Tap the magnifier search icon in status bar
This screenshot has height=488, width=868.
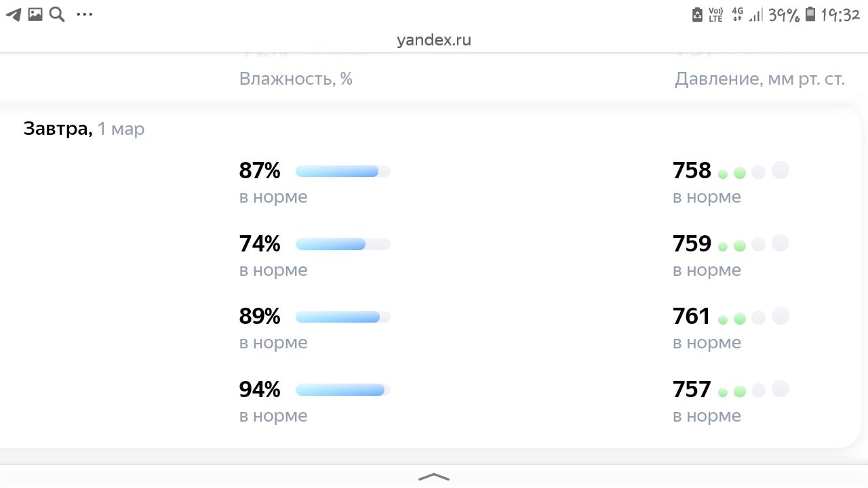(57, 14)
